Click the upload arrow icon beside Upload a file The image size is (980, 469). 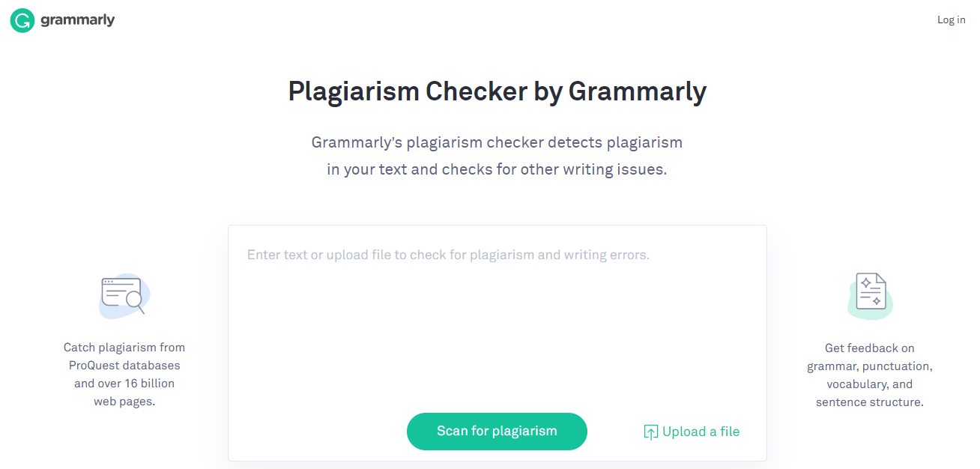(651, 432)
